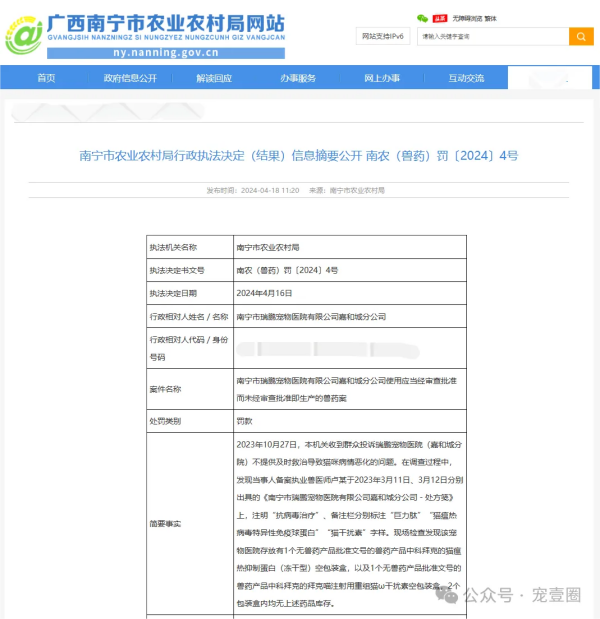This screenshot has height=619, width=600.
Task: Select the 处罚类别 label cell
Action: (190, 421)
